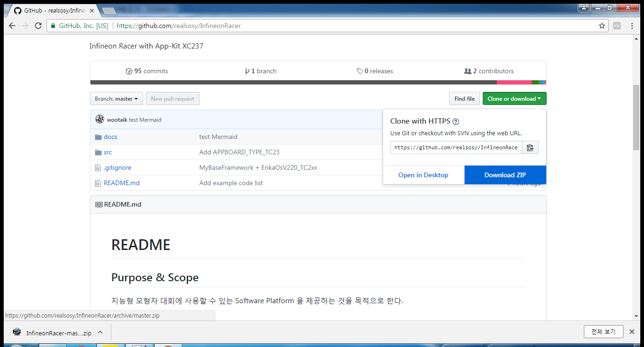The image size is (644, 347).
Task: Open the Branch: master dropdown
Action: click(116, 98)
